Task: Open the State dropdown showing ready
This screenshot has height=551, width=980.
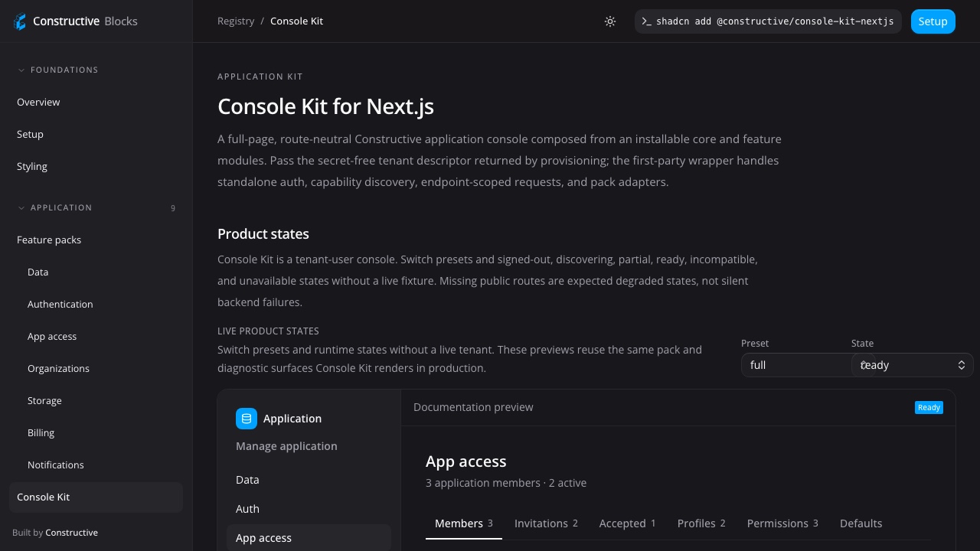Action: [913, 365]
